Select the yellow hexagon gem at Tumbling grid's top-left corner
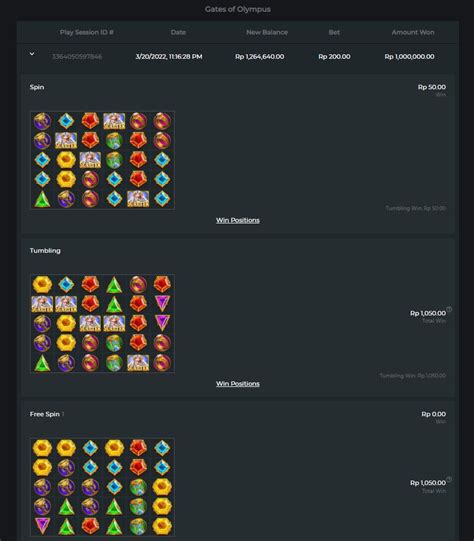The image size is (474, 541). [x=42, y=284]
